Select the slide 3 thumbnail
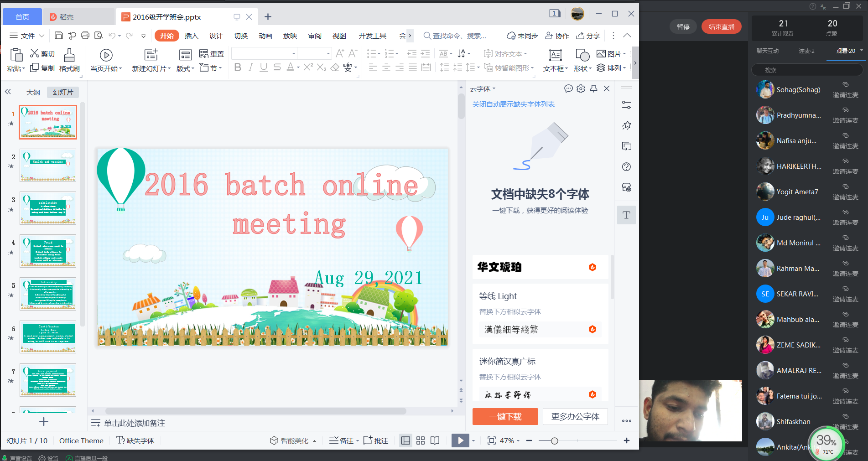868x461 pixels. pyautogui.click(x=48, y=208)
